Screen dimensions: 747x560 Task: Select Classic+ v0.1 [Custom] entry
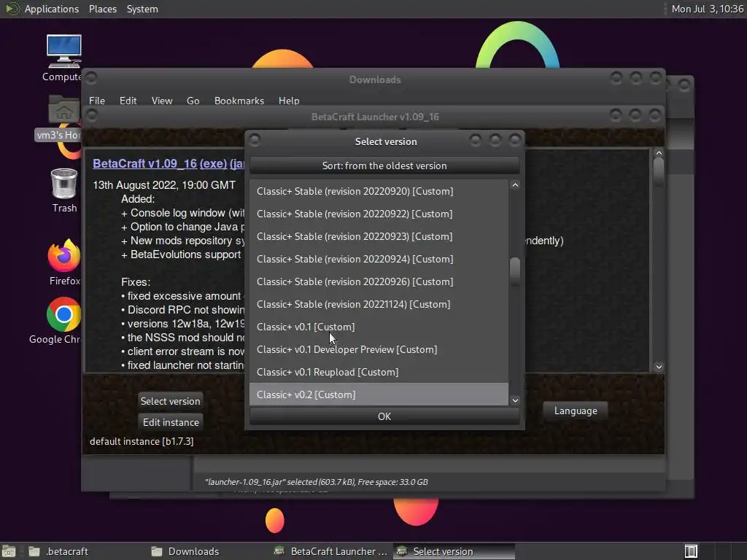click(x=379, y=327)
